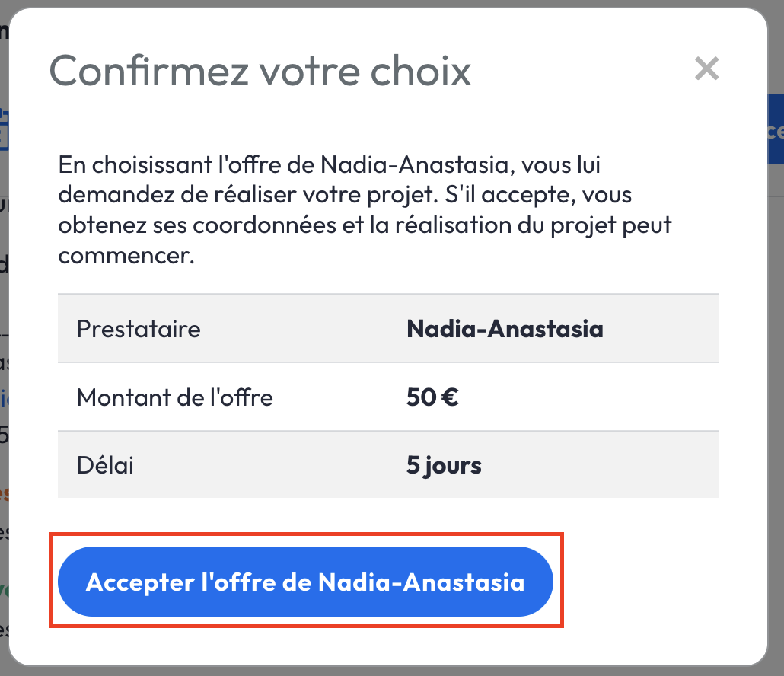Close the confirmation dialog with the X
This screenshot has width=784, height=676.
point(706,69)
